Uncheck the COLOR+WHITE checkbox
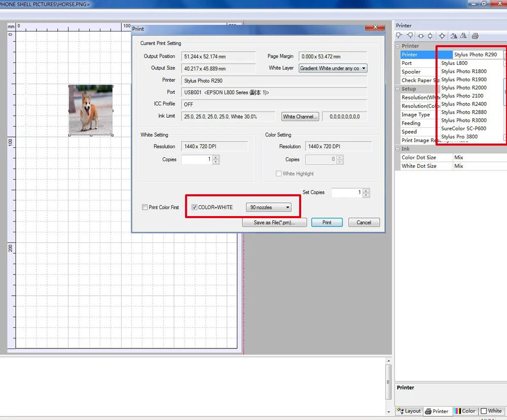The height and width of the screenshot is (420, 507). click(x=194, y=207)
